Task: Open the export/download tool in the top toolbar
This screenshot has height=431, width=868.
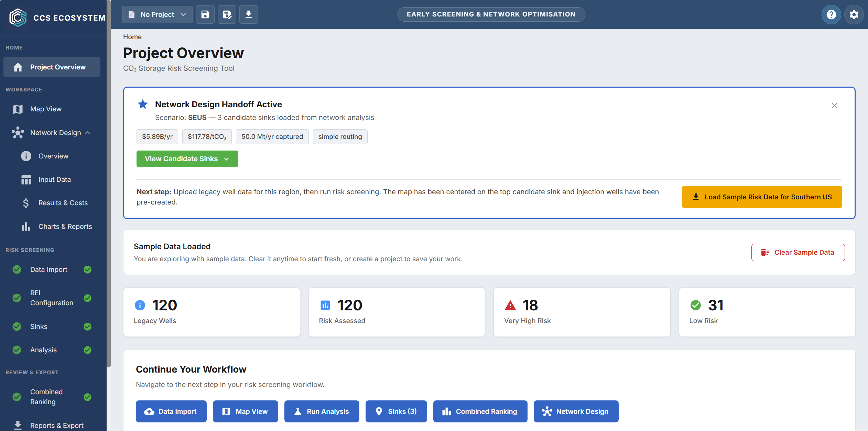Action: point(248,14)
